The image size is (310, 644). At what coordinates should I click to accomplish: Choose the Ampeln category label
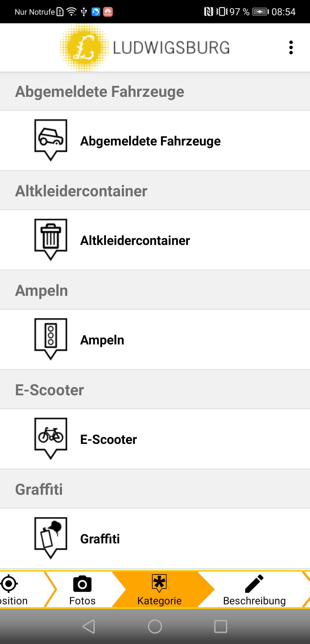point(102,340)
